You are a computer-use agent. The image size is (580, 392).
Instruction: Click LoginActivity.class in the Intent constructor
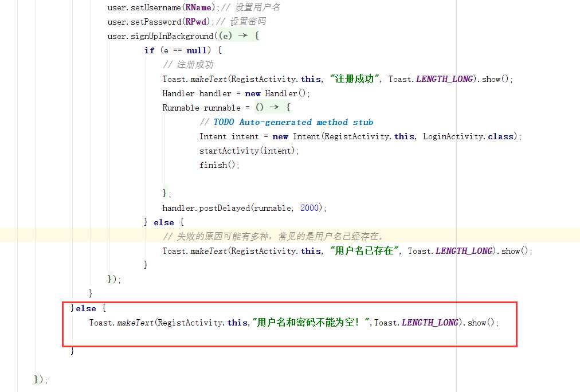[468, 136]
